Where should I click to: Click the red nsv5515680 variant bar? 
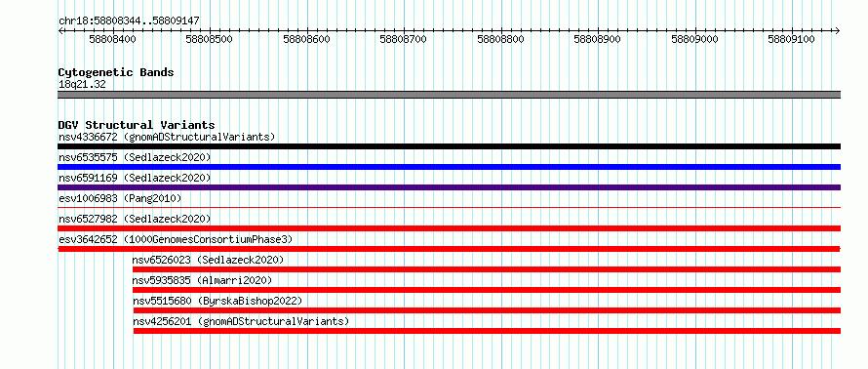point(487,310)
